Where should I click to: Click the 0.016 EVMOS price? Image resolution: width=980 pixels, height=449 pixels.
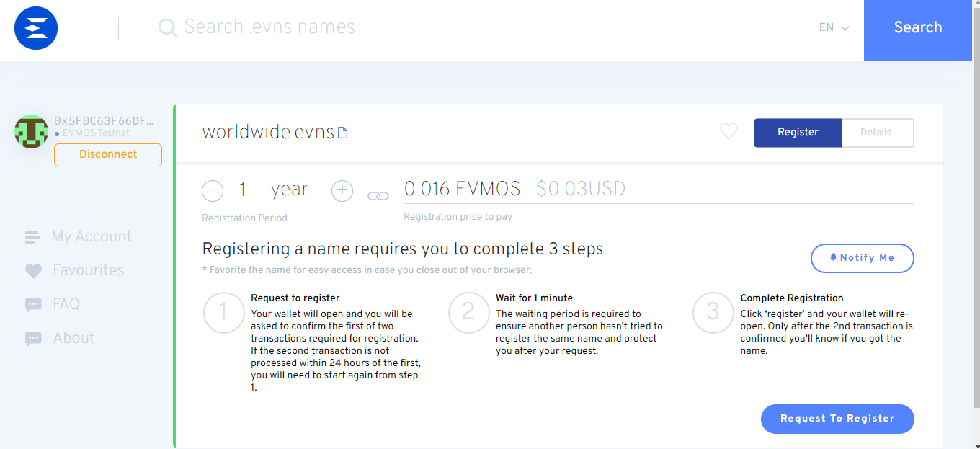tap(463, 190)
